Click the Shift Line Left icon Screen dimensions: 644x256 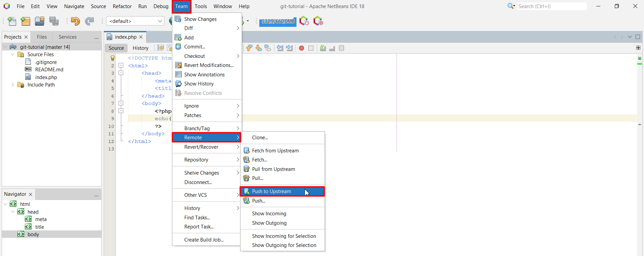280,48
